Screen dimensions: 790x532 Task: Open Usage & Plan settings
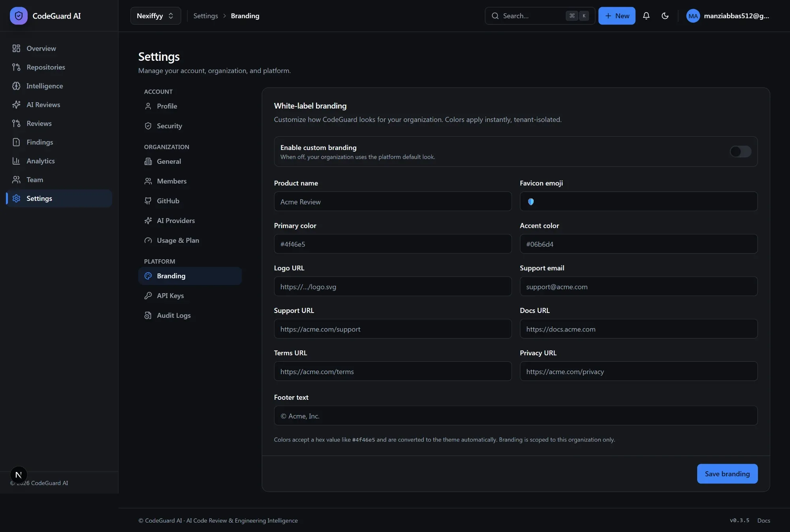coord(190,240)
